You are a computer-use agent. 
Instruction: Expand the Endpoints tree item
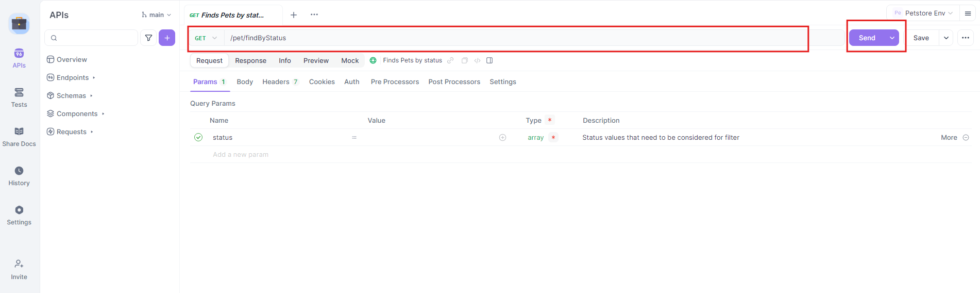[x=71, y=77]
